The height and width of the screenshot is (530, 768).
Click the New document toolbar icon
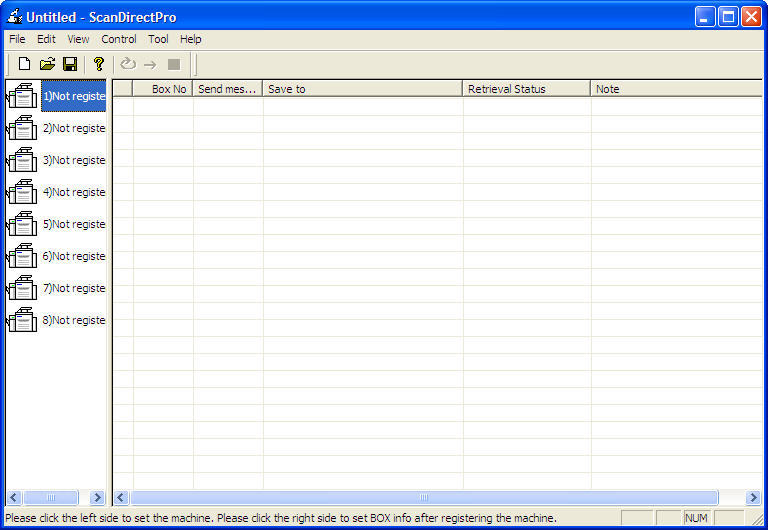(25, 64)
